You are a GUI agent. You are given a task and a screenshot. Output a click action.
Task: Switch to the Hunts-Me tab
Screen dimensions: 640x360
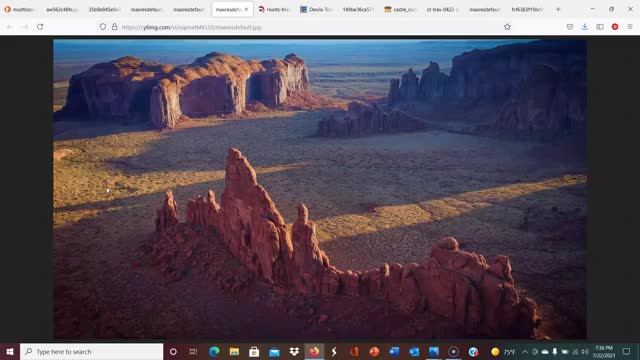tap(274, 9)
